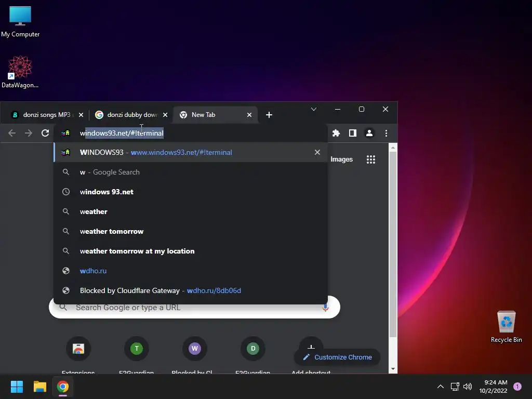Open the Recycle Bin on desktop
This screenshot has height=399, width=532.
point(506,327)
